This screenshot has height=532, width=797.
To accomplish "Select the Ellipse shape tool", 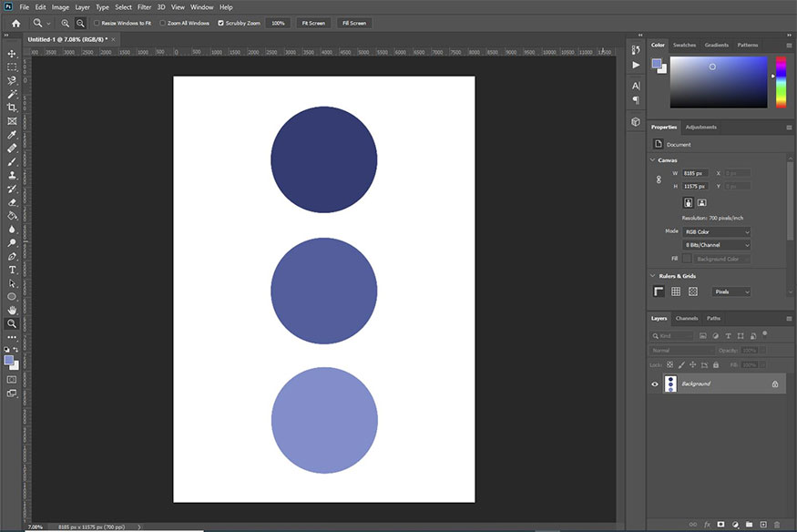I will tap(12, 297).
